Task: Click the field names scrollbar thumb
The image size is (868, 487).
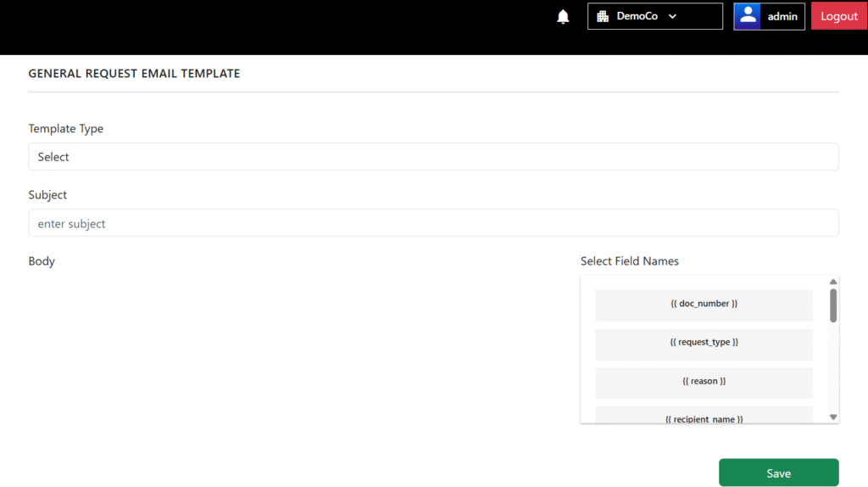Action: coord(833,305)
